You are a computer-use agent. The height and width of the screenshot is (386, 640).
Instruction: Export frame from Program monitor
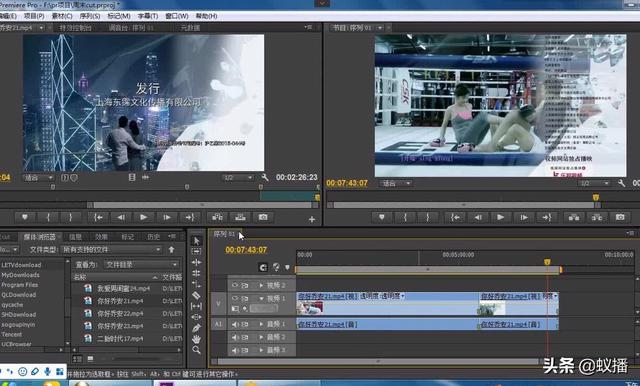tap(620, 217)
